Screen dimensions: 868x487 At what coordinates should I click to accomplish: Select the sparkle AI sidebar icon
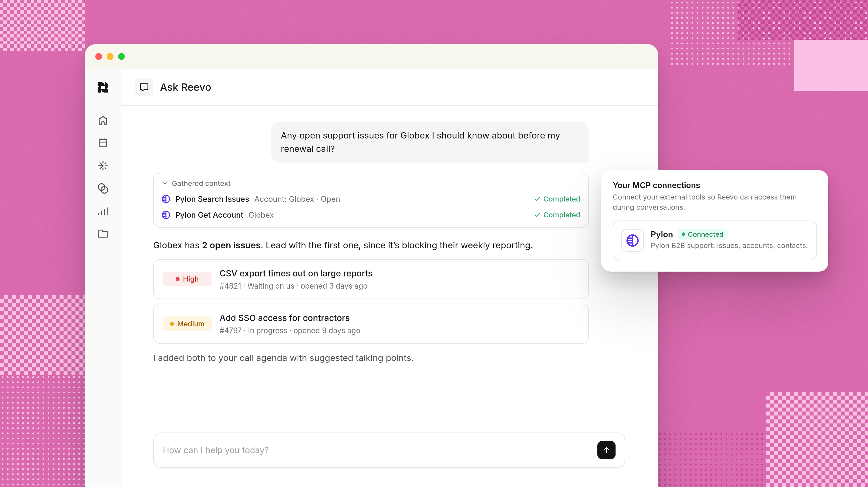103,165
